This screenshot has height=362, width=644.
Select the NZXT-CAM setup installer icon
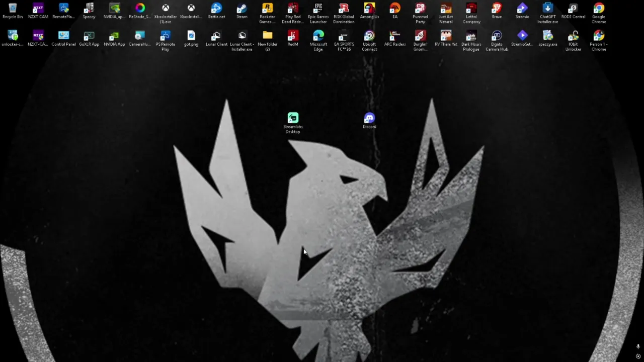pos(38,39)
